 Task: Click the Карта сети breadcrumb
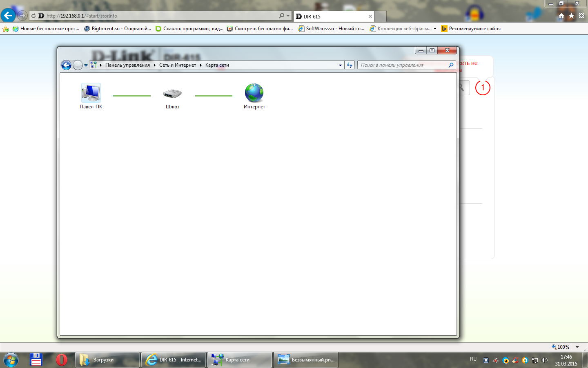tap(217, 65)
